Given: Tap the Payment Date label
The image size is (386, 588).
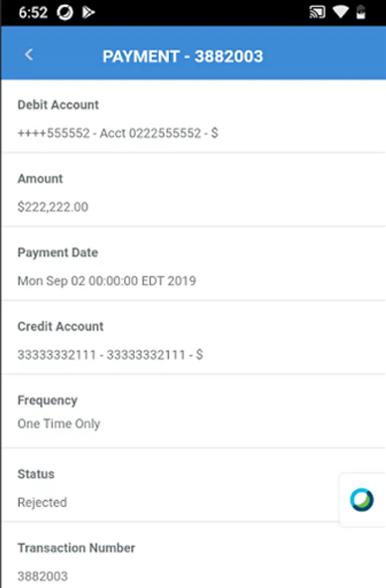Looking at the screenshot, I should [58, 253].
